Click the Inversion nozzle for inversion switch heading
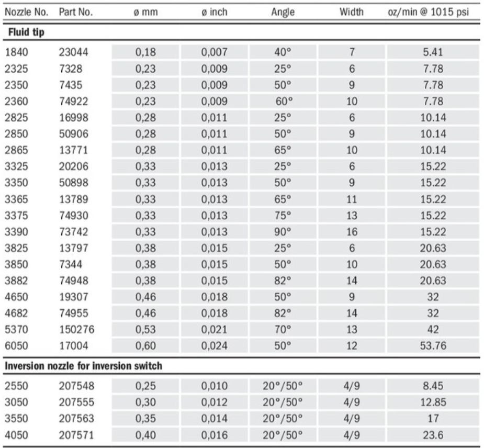This screenshot has width=484, height=448. click(x=83, y=365)
